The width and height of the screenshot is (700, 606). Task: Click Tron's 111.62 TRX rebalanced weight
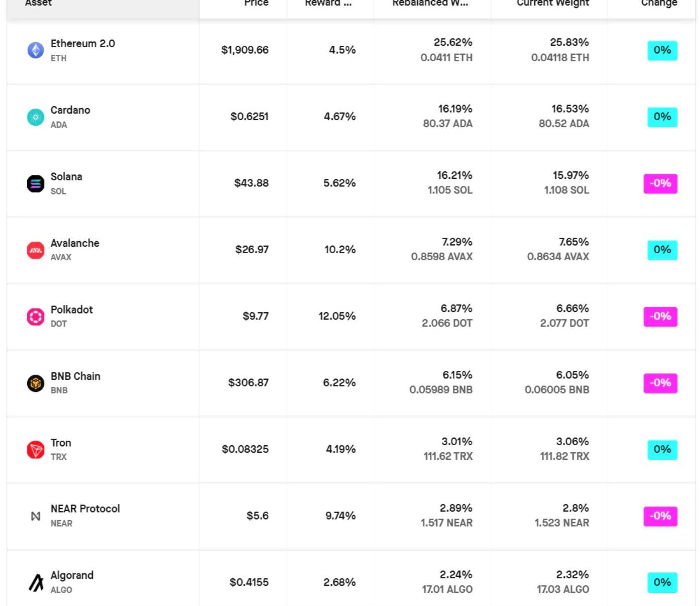448,456
